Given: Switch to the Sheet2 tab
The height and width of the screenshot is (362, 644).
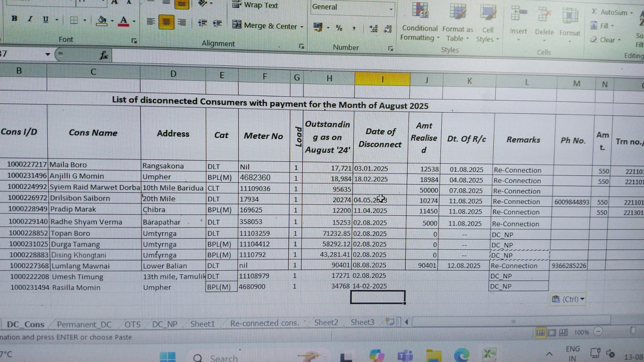Looking at the screenshot, I should coord(326,322).
